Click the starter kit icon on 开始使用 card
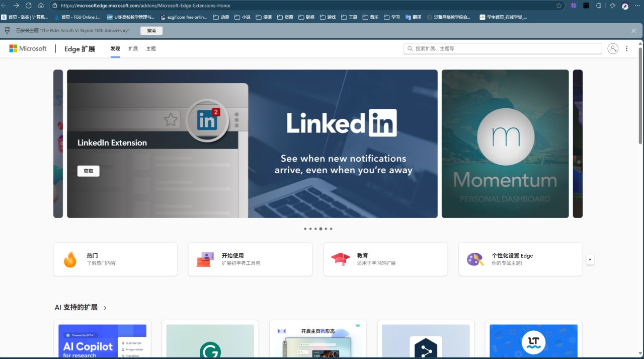The height and width of the screenshot is (359, 644). tap(205, 259)
